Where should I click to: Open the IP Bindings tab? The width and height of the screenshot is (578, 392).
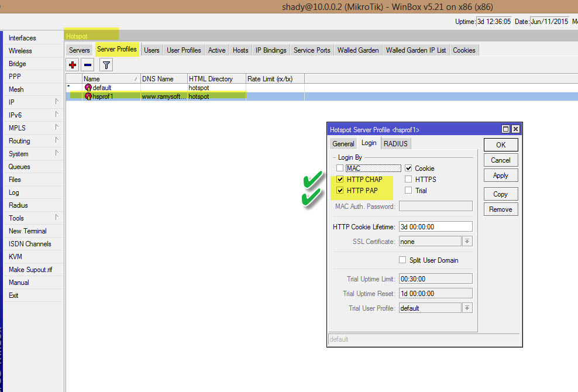click(271, 50)
